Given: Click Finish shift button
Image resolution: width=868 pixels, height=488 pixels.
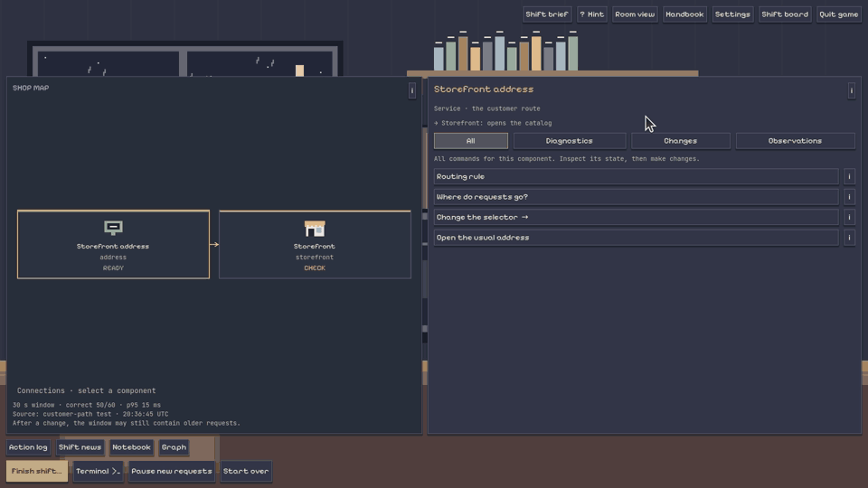Looking at the screenshot, I should click(37, 472).
